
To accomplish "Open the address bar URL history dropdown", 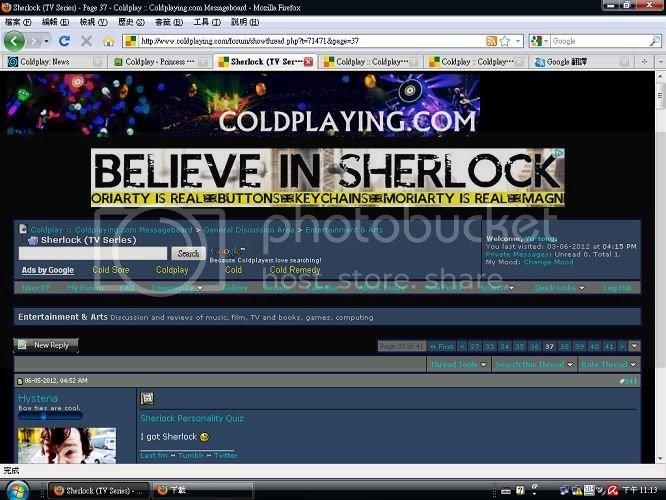I will pyautogui.click(x=518, y=41).
